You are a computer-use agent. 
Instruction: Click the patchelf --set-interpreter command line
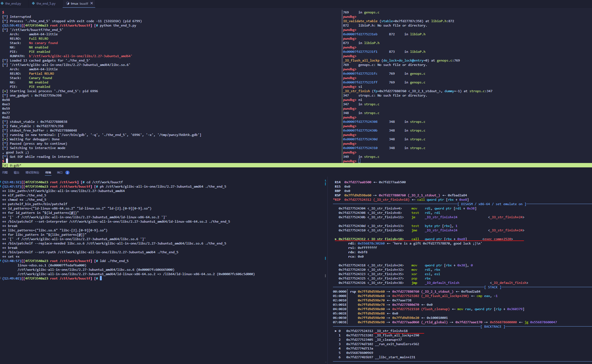click(116, 222)
